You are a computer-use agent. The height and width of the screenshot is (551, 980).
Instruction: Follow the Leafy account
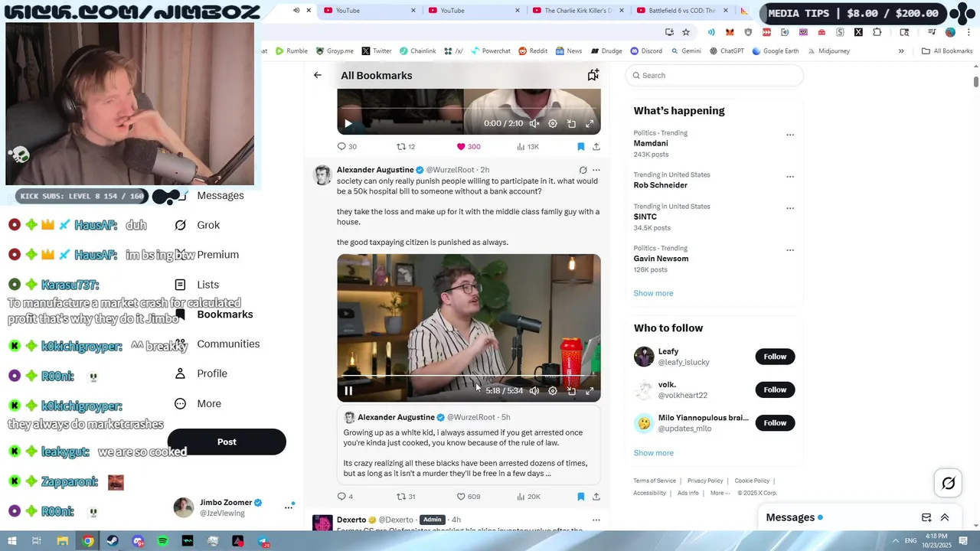tap(775, 357)
